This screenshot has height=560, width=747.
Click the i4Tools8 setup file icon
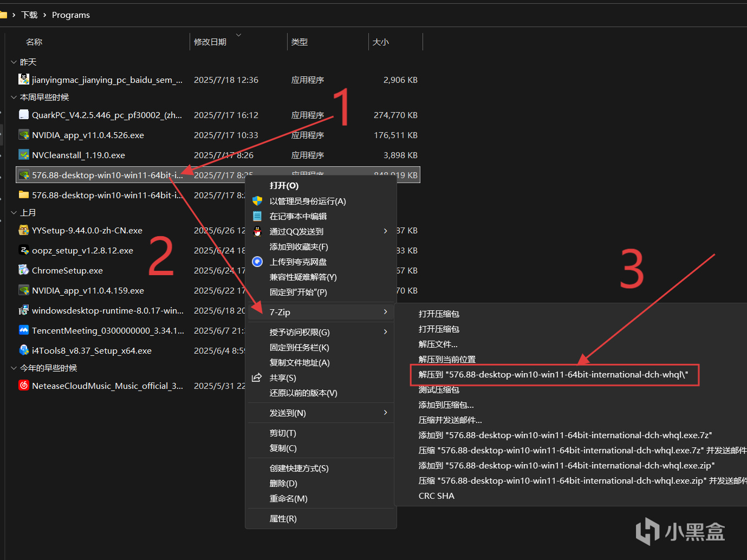point(24,350)
